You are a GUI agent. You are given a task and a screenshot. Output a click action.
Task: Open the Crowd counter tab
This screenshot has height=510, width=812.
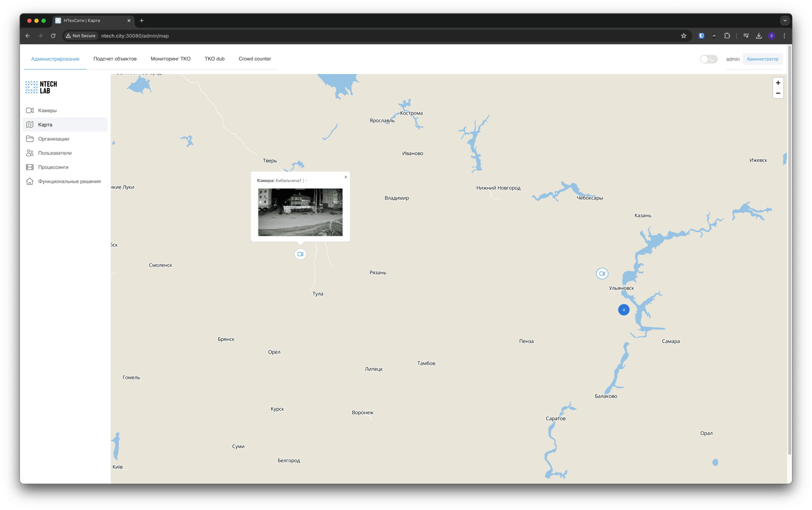pos(254,59)
